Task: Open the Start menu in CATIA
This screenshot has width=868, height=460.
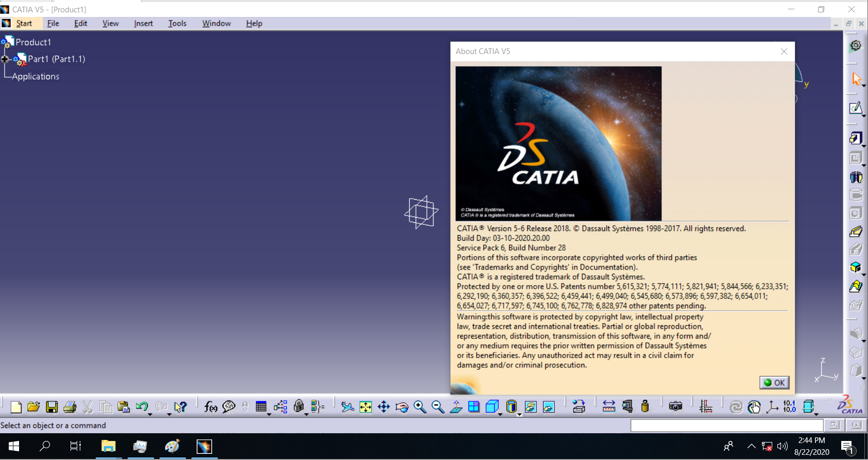Action: pos(24,24)
